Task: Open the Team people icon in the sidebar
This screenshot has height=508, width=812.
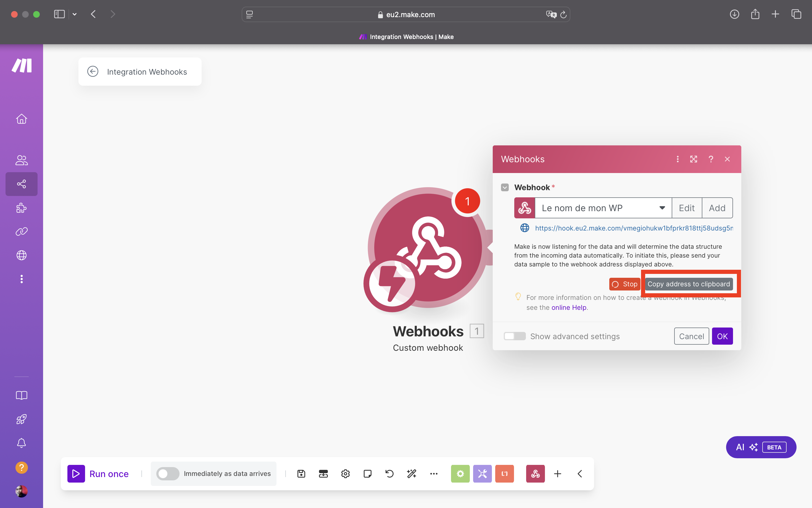Action: [x=22, y=160]
